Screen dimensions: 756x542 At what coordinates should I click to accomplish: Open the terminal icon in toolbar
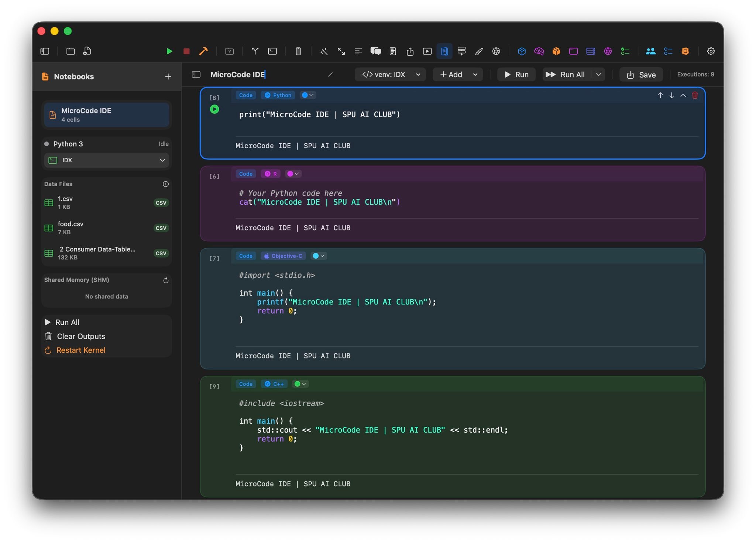coord(272,51)
